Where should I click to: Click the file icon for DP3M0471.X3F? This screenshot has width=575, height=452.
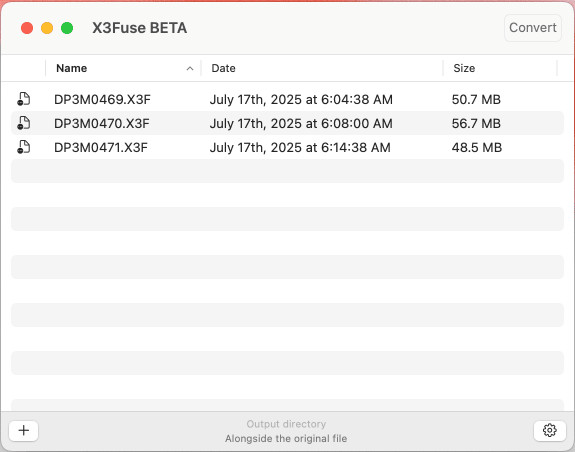pyautogui.click(x=24, y=147)
